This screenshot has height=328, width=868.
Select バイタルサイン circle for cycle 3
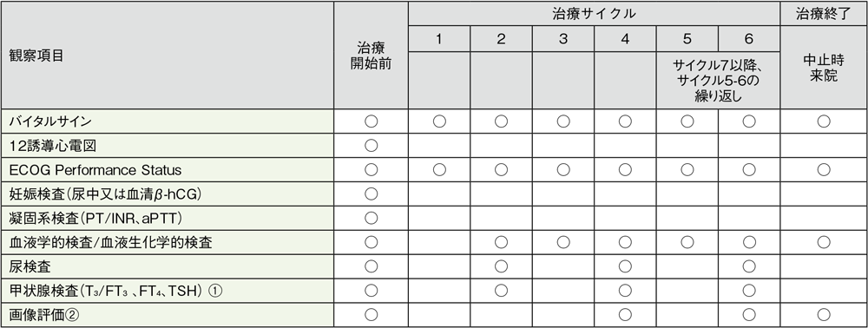563,121
